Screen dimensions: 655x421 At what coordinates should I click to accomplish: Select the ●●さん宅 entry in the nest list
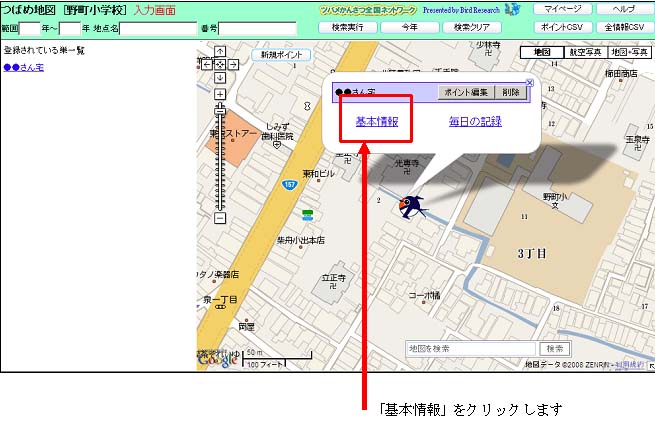[x=24, y=67]
